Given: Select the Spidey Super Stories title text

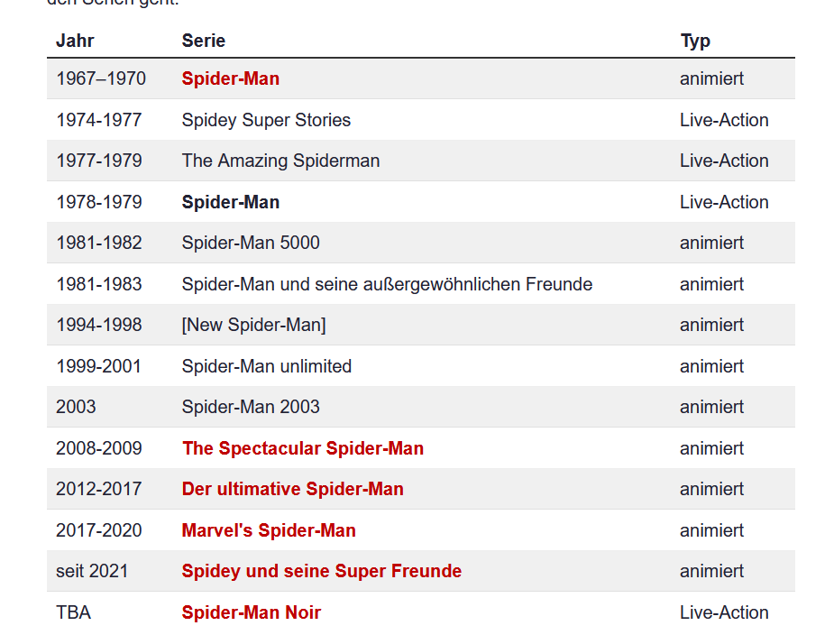Looking at the screenshot, I should tap(266, 120).
